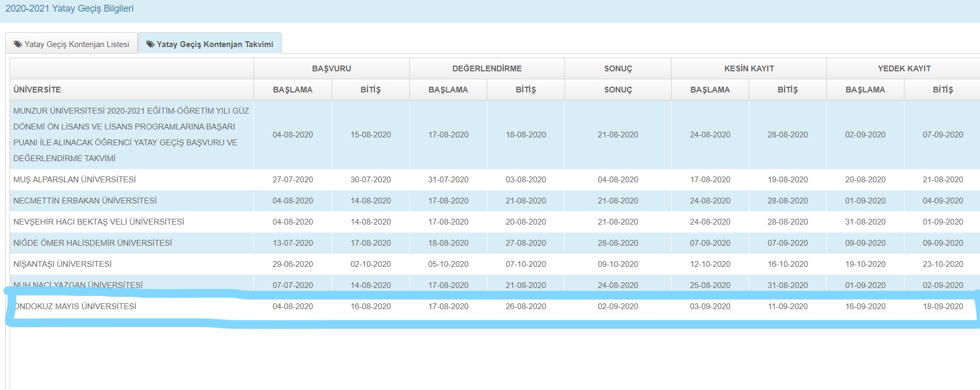Click Nevşehir evaluation end date 20-08-2020
The width and height of the screenshot is (980, 390).
pos(526,222)
